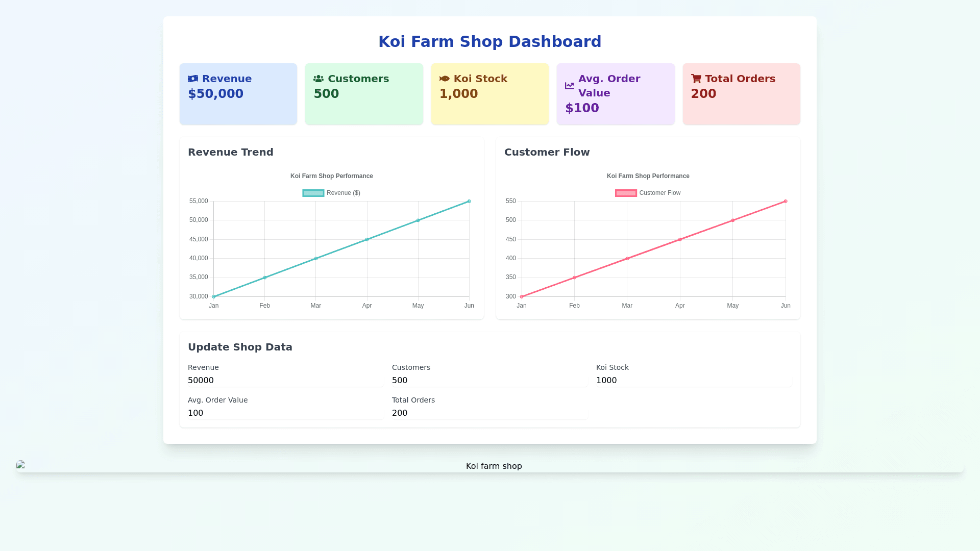
Task: Focus the Koi Stock input field
Action: click(x=694, y=381)
